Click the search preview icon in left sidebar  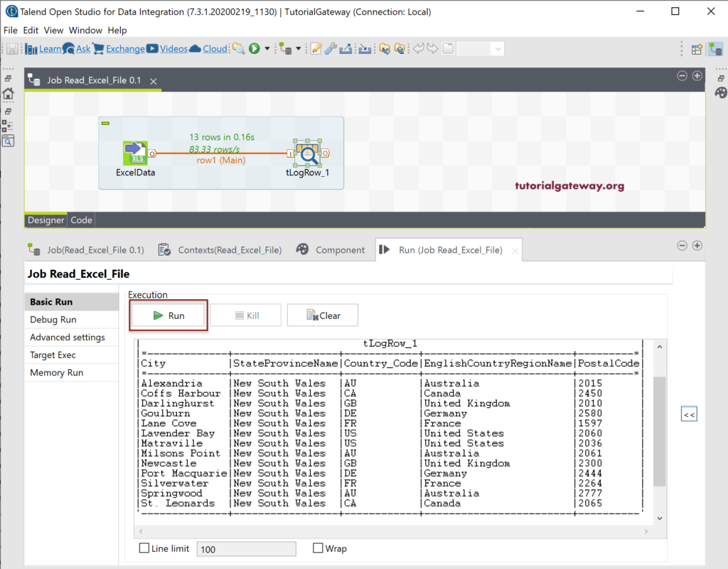click(x=8, y=141)
